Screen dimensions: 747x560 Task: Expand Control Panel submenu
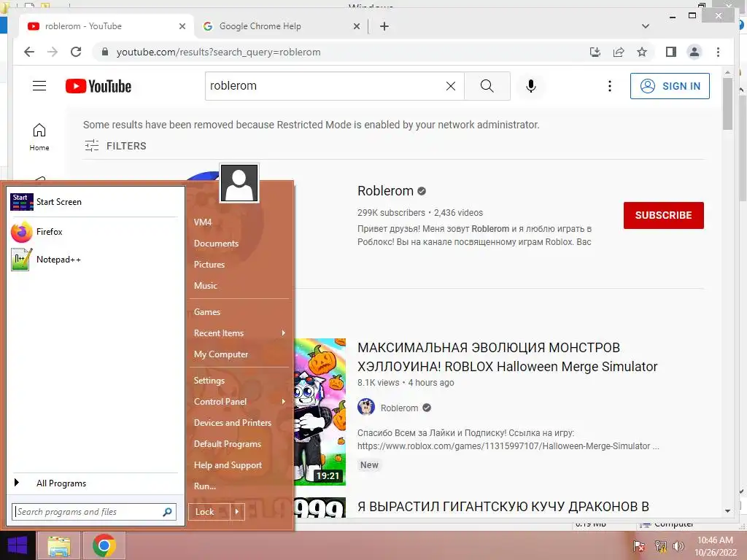pos(239,402)
